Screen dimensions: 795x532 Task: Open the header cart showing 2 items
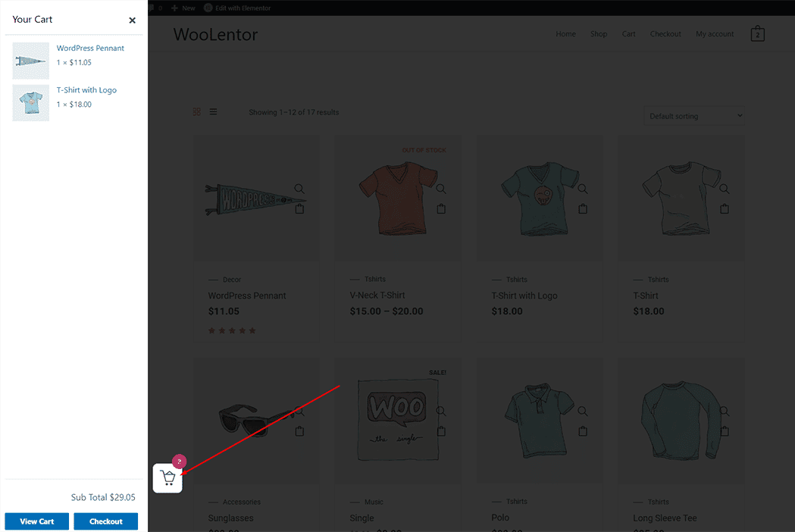757,33
